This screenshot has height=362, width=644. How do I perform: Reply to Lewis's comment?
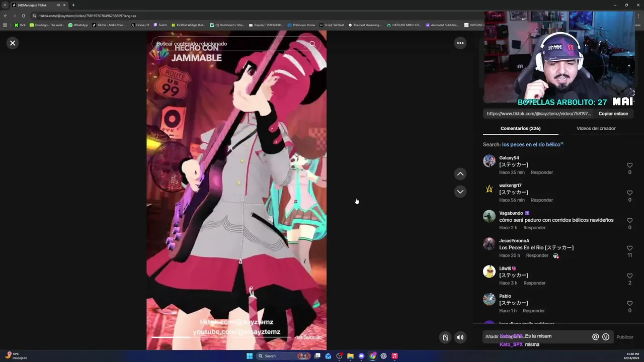[534, 283]
